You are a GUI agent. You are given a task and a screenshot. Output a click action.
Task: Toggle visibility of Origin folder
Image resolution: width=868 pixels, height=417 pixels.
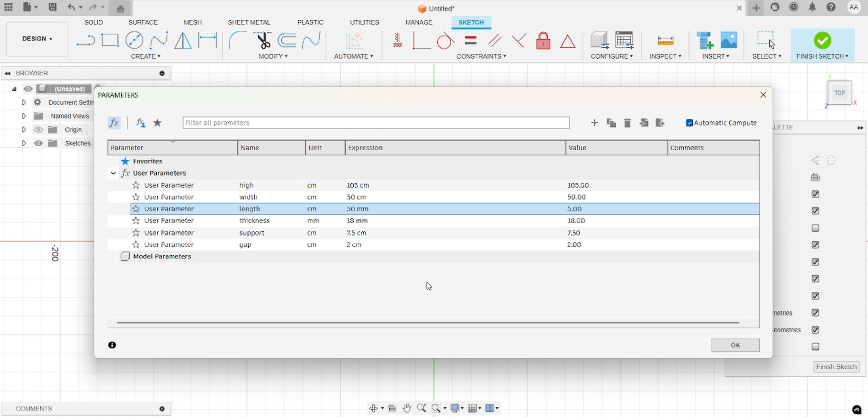tap(38, 130)
